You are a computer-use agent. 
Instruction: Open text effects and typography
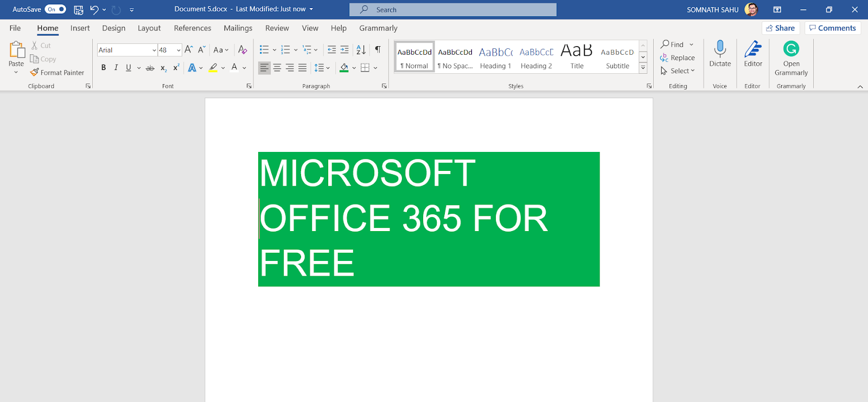click(x=192, y=68)
